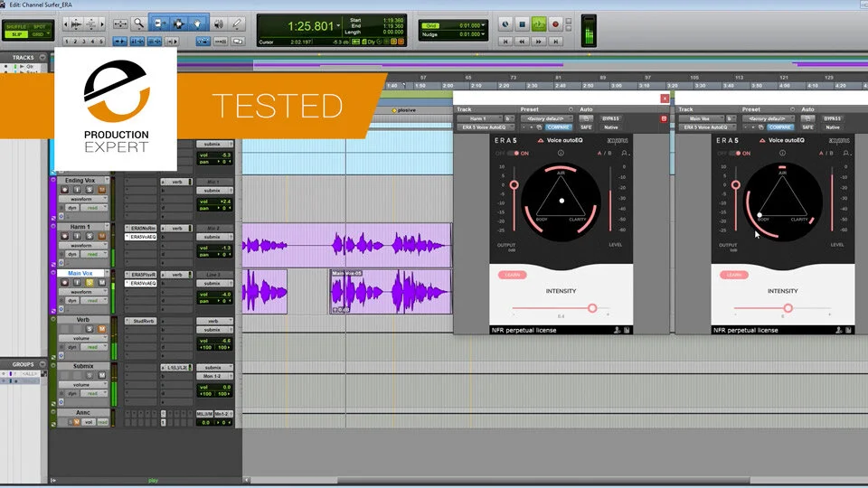Viewport: 868px width, 488px height.
Task: Open the Tracks list panel header
Action: 24,57
